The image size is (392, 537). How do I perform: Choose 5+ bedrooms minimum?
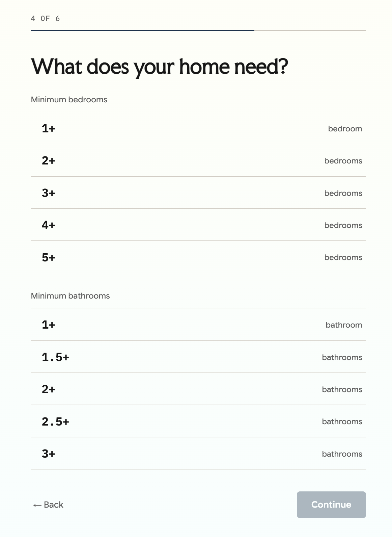[198, 257]
